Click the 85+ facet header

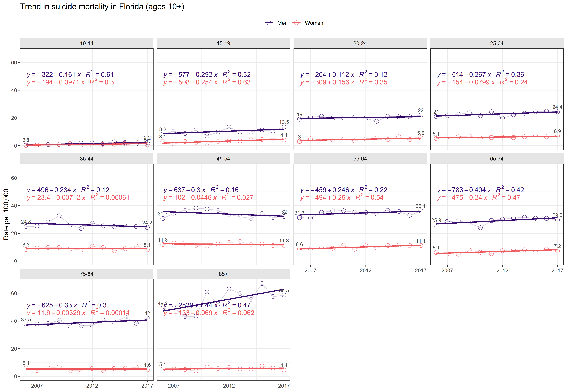223,274
